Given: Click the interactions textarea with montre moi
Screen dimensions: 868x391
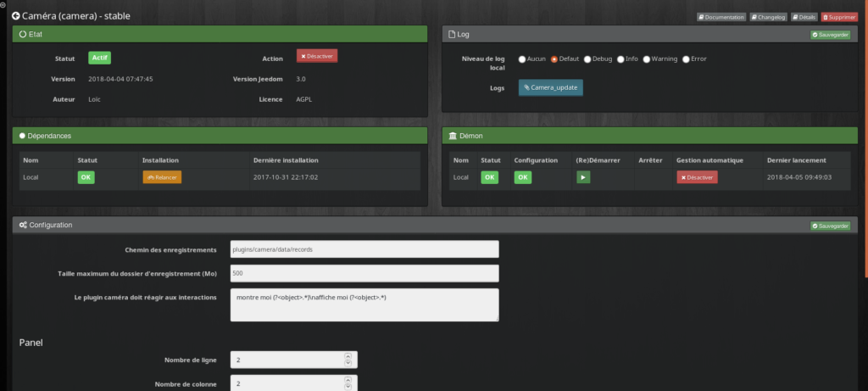Looking at the screenshot, I should (364, 304).
